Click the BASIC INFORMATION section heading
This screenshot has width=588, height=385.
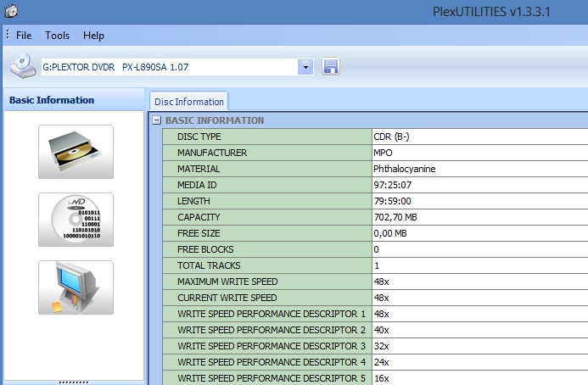point(215,120)
